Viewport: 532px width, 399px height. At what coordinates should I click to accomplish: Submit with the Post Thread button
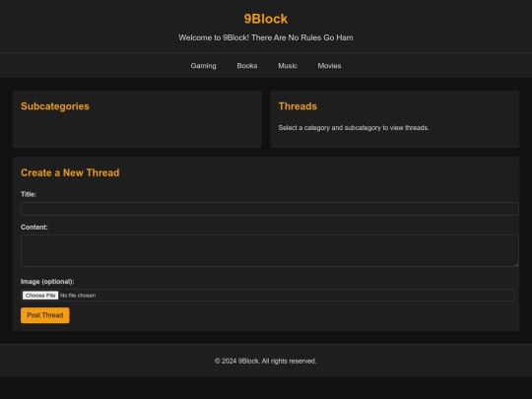tap(45, 315)
